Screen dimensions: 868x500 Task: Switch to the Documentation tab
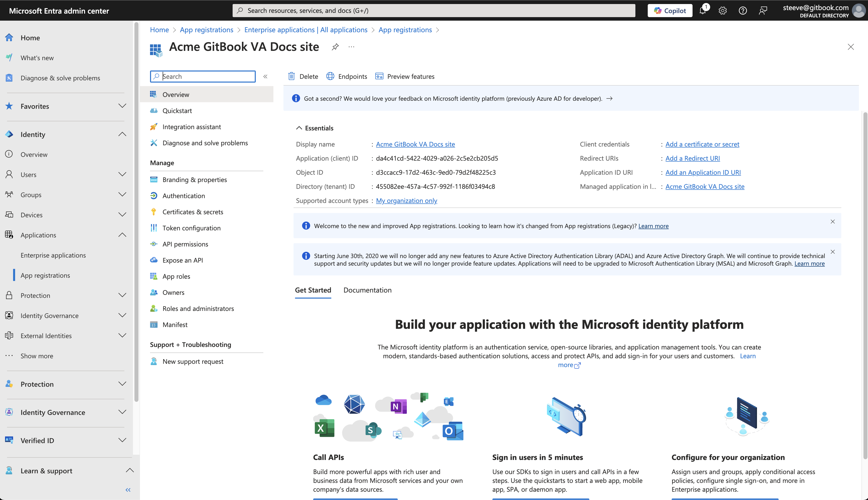click(367, 290)
